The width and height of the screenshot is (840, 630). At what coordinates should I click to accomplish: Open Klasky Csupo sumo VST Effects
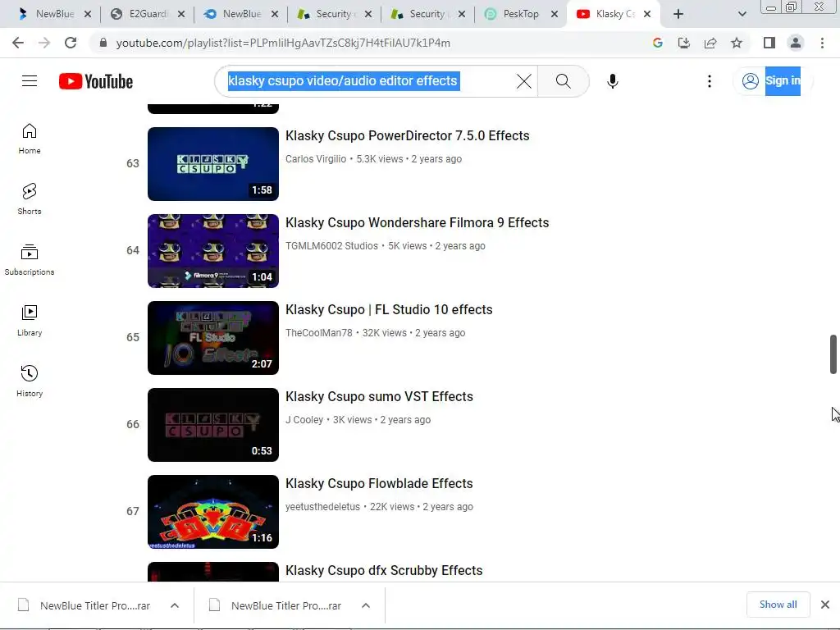(x=379, y=396)
